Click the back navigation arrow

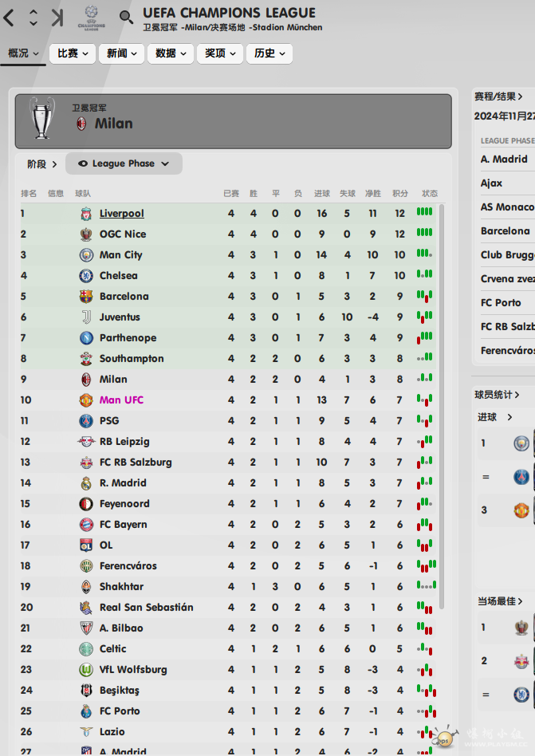[x=9, y=18]
